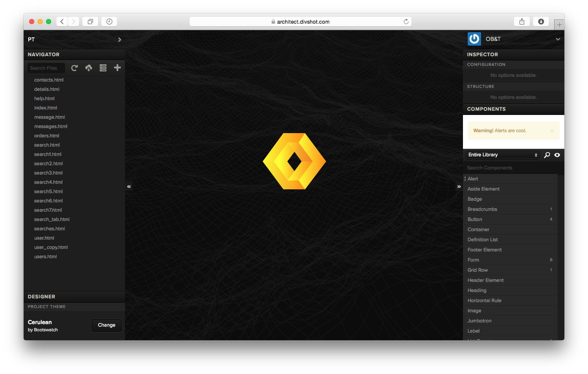Collapse the left Navigator panel
Screen dimensions: 588x374
[x=129, y=186]
